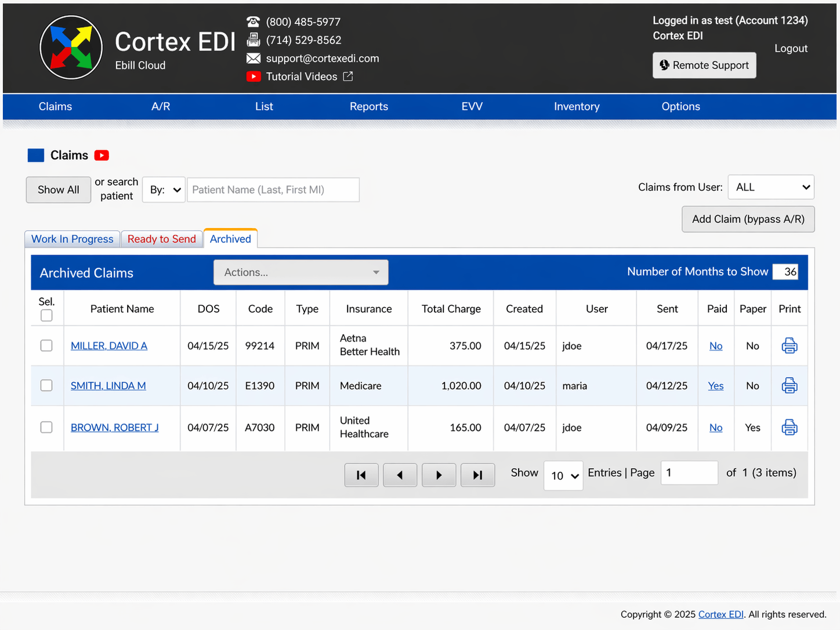
Task: Open the List menu
Action: click(x=264, y=107)
